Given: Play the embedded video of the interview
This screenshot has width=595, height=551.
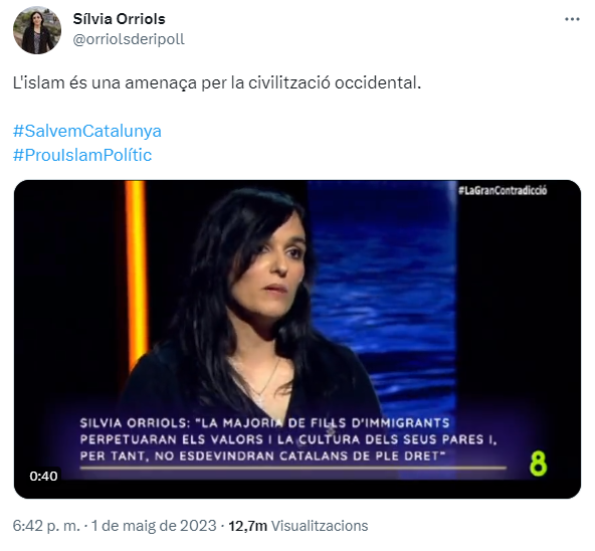Looking at the screenshot, I should (297, 339).
